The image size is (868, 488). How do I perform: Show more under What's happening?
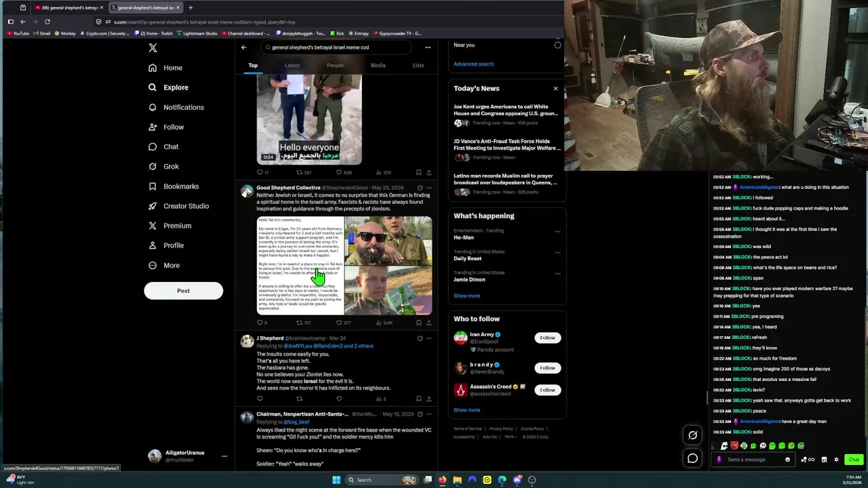[467, 296]
